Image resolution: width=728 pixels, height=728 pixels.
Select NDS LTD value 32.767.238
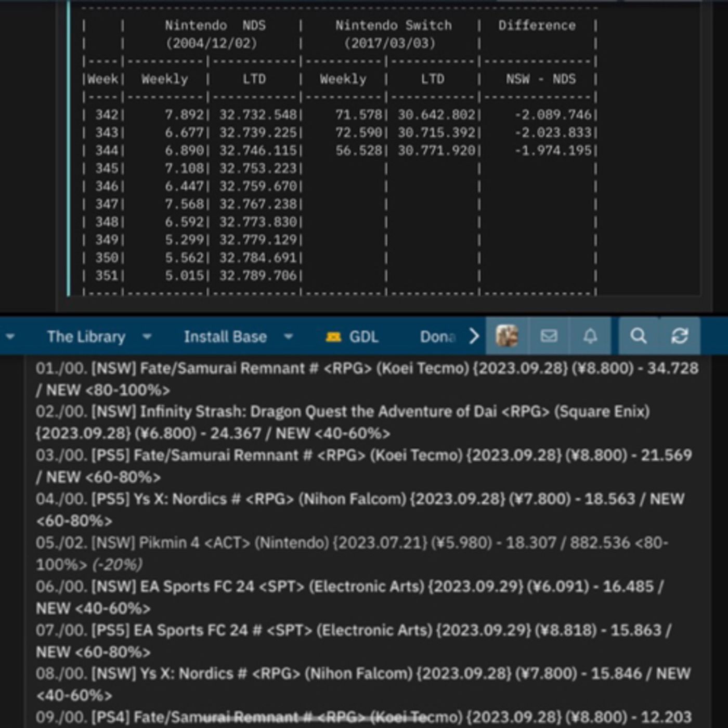(258, 204)
